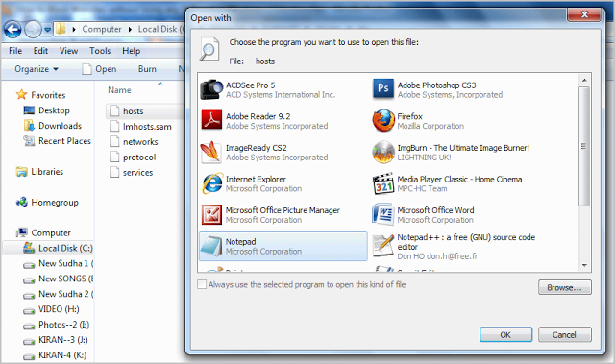Choose the Internet Explorer icon
The height and width of the screenshot is (364, 615).
[211, 183]
